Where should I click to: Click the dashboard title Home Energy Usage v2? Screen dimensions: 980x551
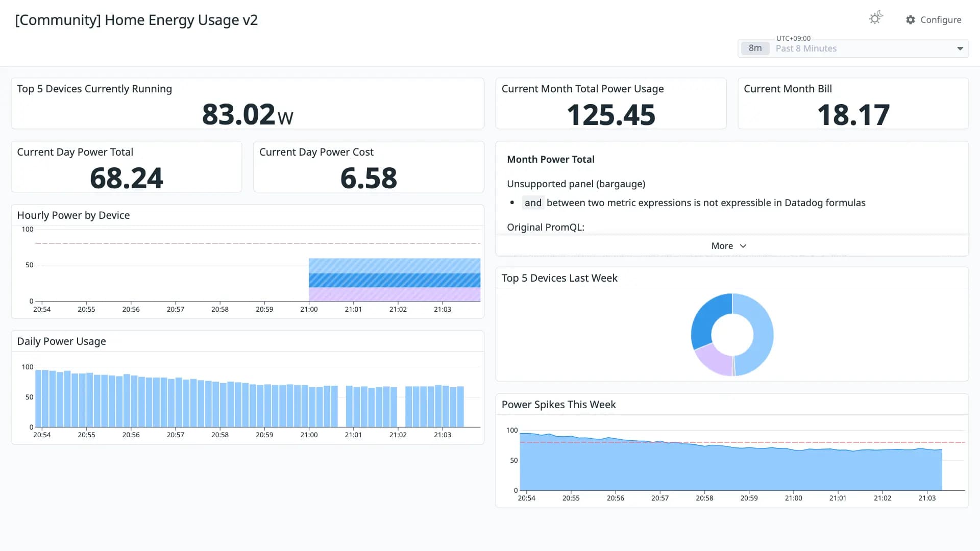coord(136,20)
